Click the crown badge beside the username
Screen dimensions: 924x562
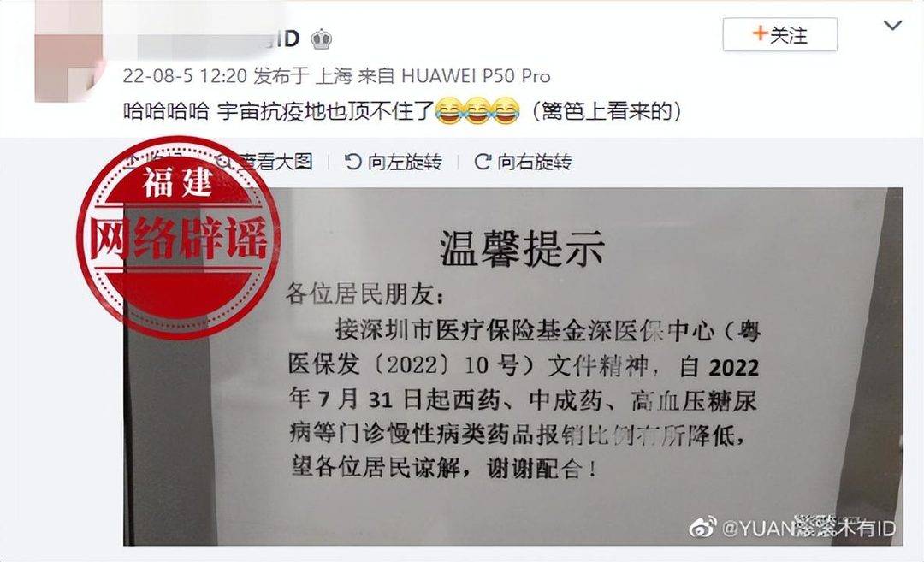click(x=321, y=39)
